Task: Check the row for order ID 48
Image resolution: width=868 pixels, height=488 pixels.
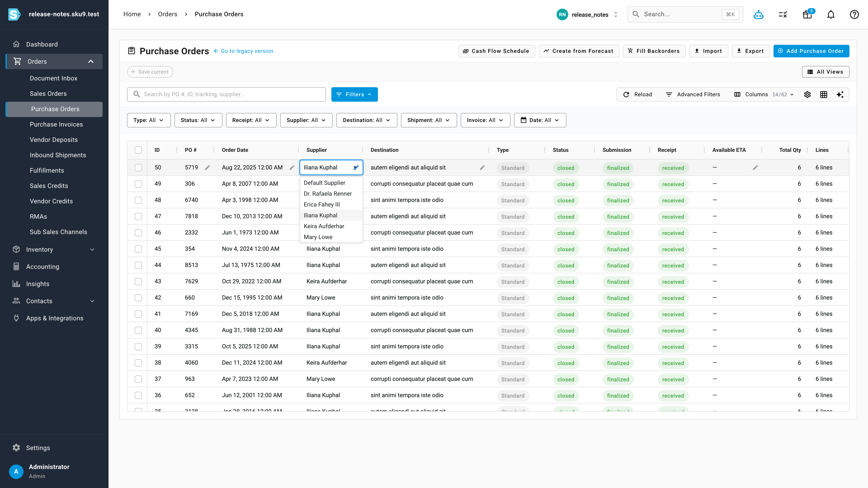Action: (x=139, y=200)
